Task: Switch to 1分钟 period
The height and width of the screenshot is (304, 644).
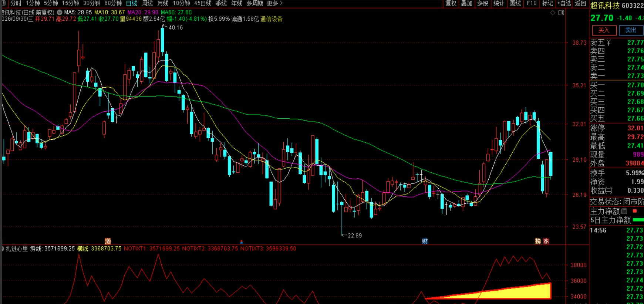Action: [33, 3]
